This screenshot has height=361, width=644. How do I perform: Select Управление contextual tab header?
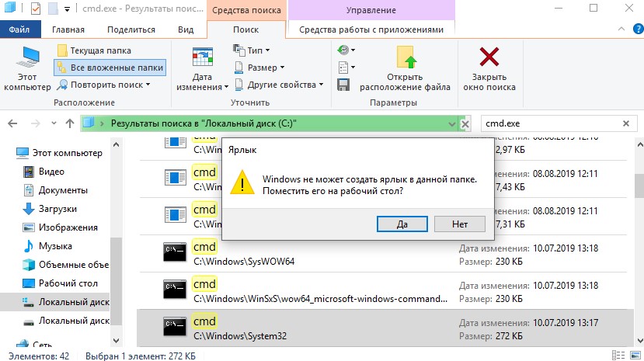tap(371, 10)
